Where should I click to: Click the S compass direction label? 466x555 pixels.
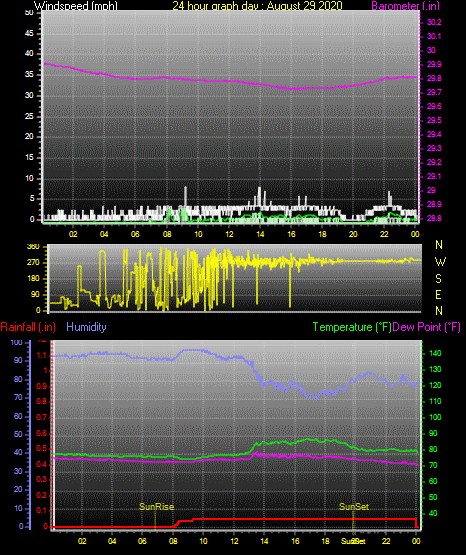coord(438,279)
